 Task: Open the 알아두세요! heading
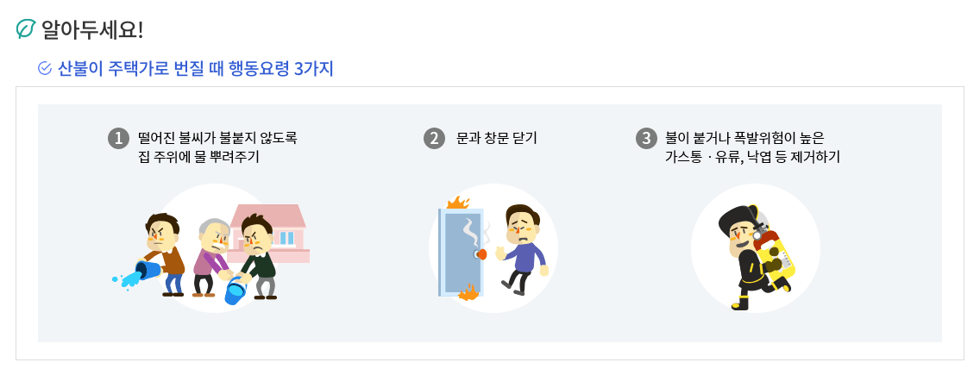coord(91,29)
